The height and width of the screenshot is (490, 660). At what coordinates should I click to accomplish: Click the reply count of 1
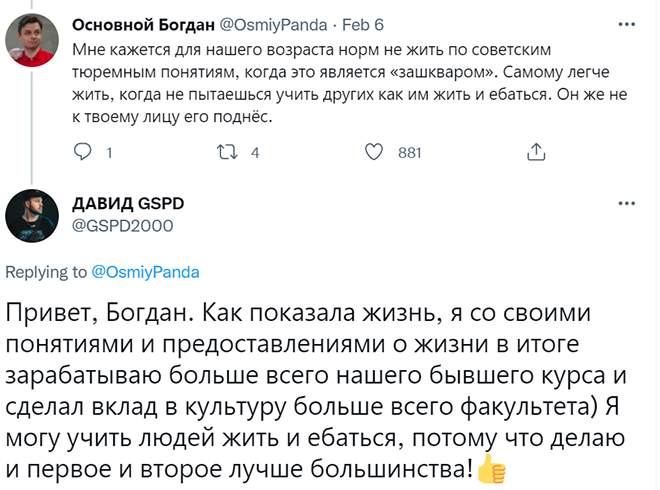pos(109,152)
